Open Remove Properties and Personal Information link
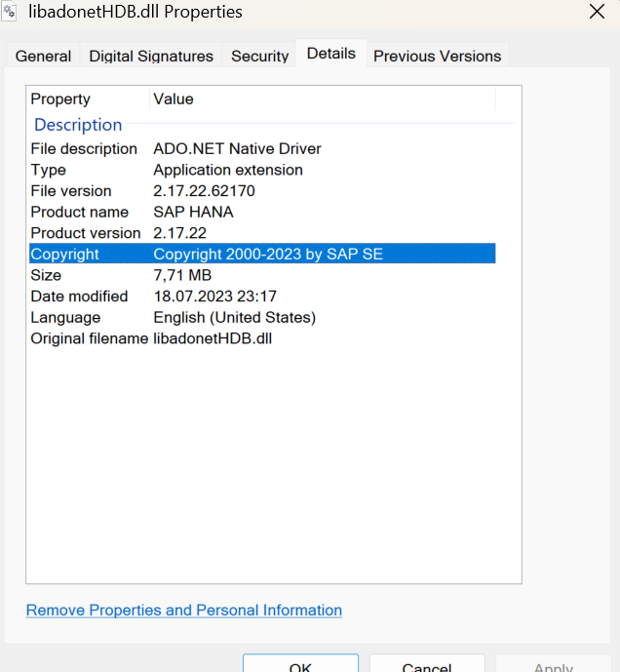The height and width of the screenshot is (672, 620). point(183,611)
